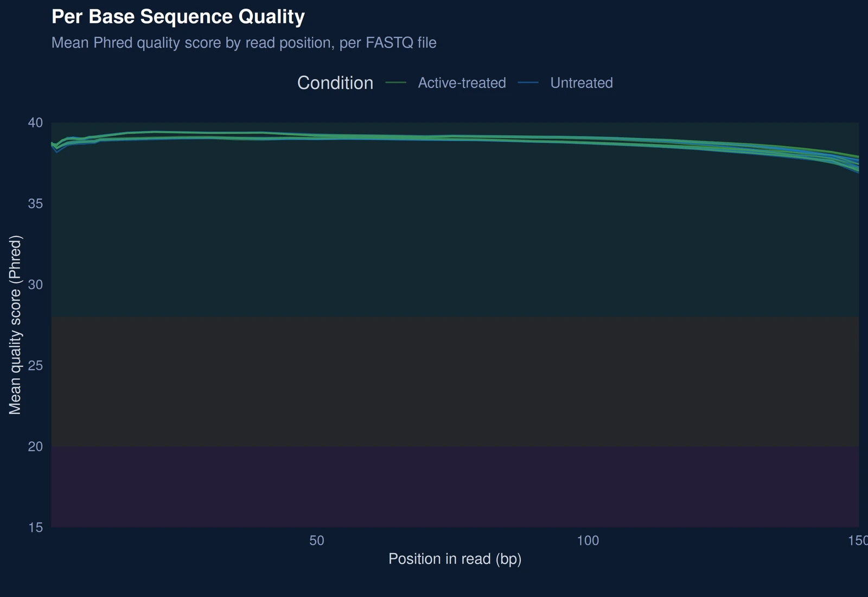The image size is (868, 597).
Task: Click the Mean quality score (Phred) axis title
Action: click(15, 325)
